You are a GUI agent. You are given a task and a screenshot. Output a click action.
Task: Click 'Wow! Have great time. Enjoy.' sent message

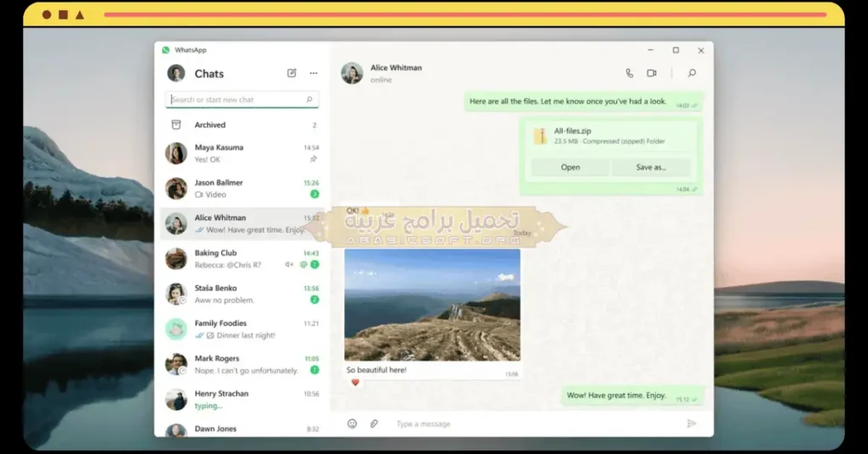632,396
